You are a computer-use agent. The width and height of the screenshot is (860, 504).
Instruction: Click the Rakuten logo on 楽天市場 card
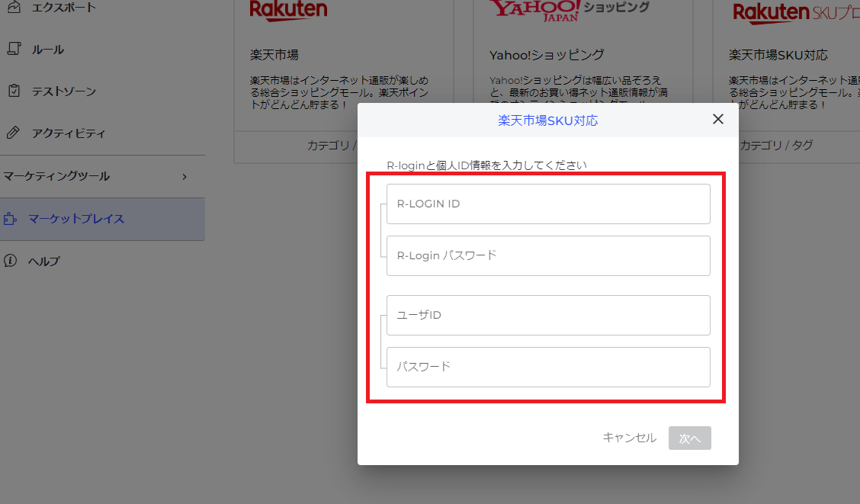click(288, 11)
